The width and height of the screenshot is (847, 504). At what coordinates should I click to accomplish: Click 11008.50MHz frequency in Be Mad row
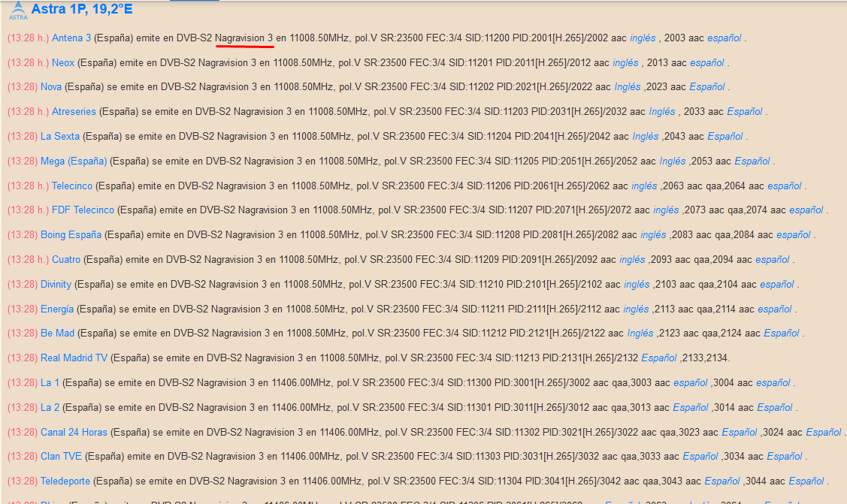pyautogui.click(x=316, y=333)
